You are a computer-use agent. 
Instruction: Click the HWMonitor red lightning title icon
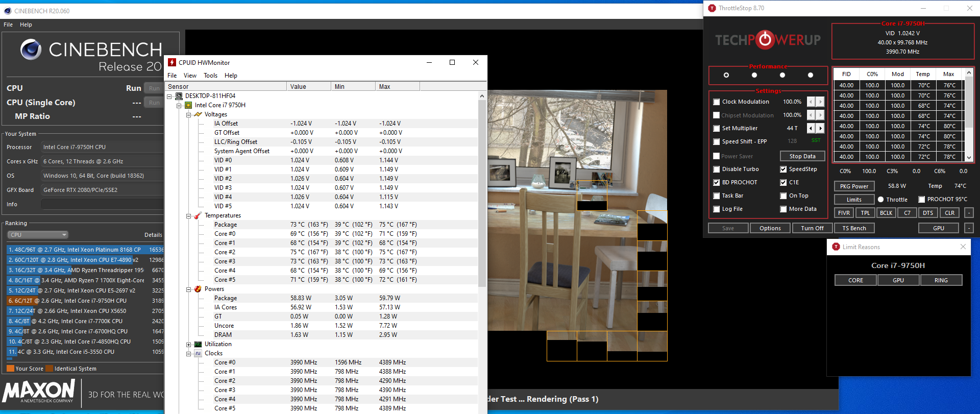pos(172,62)
